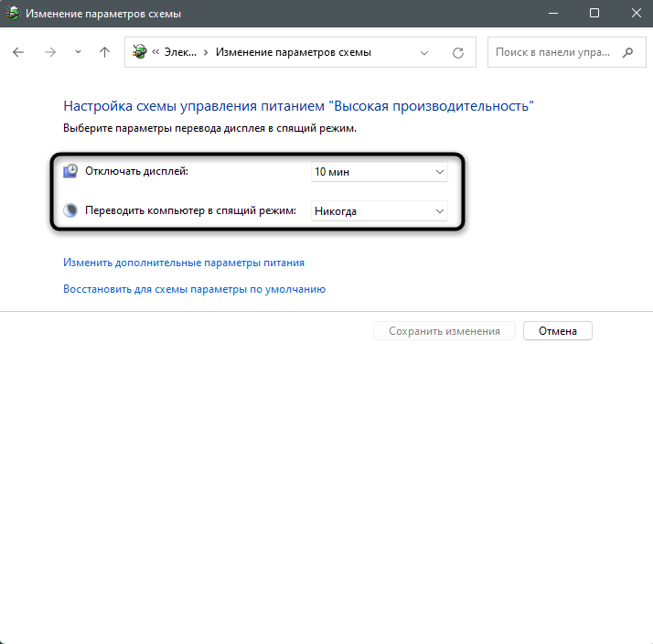This screenshot has width=653, height=644.
Task: Click the 'Отмена' button
Action: (558, 331)
